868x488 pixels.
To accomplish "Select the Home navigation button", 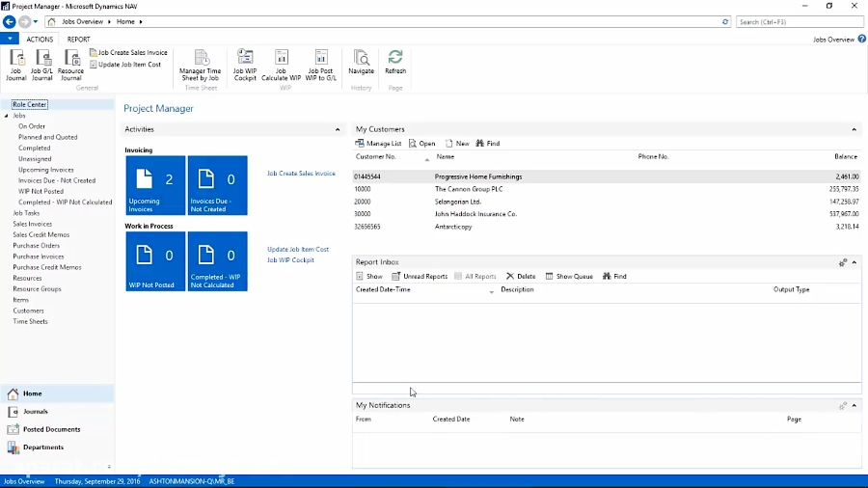I will [x=58, y=393].
